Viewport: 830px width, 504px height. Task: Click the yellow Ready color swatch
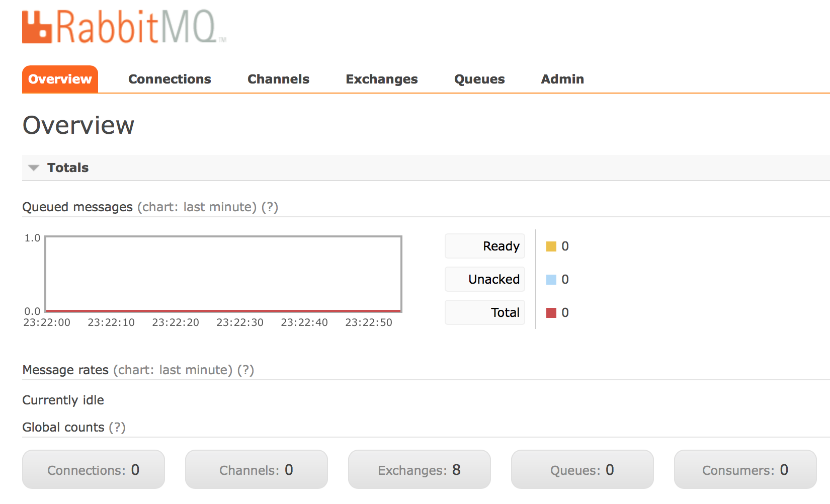551,246
